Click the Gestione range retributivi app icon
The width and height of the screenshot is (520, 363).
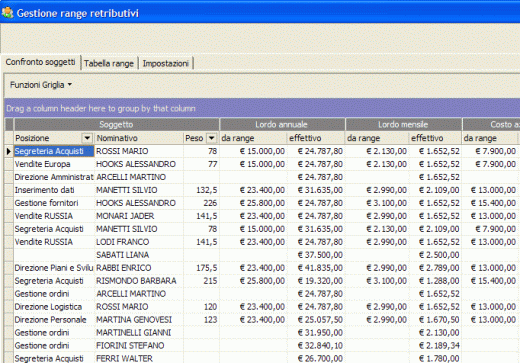pos(7,13)
